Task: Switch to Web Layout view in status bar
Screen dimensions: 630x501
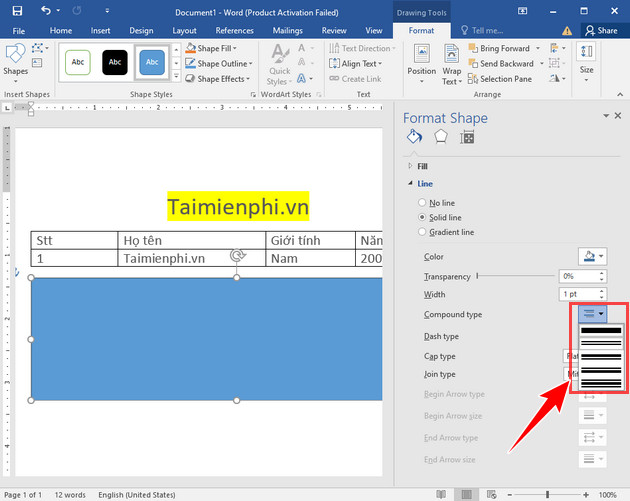Action: click(491, 494)
